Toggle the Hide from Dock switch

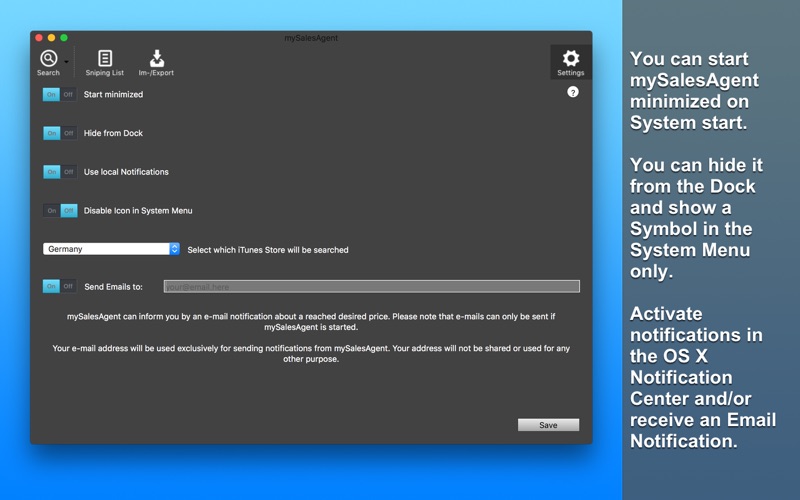coord(60,133)
